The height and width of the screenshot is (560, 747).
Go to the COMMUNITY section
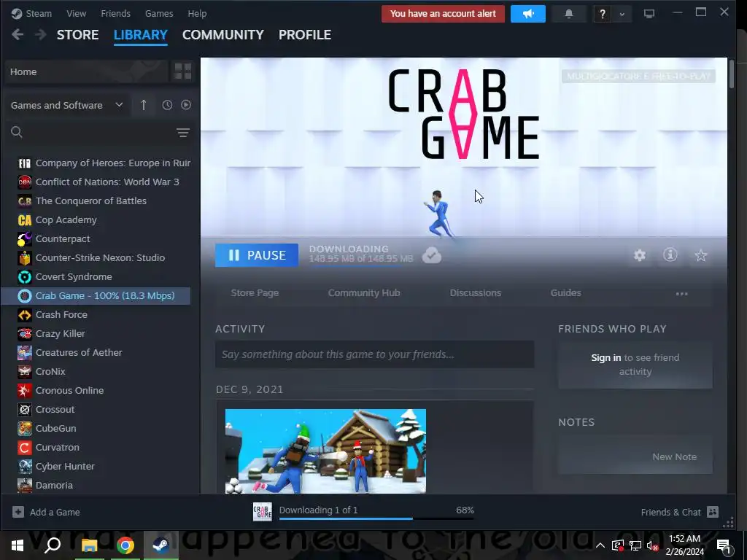click(x=223, y=35)
